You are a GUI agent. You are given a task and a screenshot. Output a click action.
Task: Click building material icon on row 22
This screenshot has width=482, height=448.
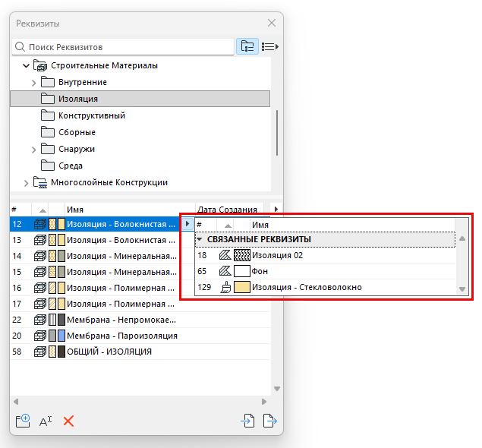[40, 320]
